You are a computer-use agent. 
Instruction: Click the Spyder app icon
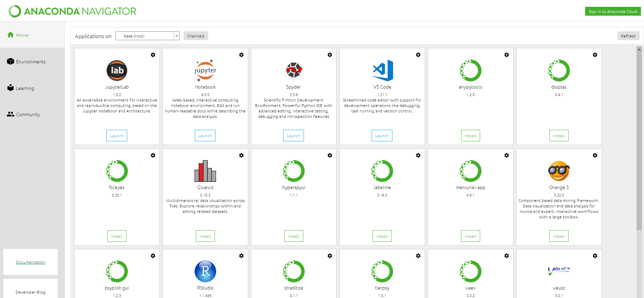tap(294, 70)
